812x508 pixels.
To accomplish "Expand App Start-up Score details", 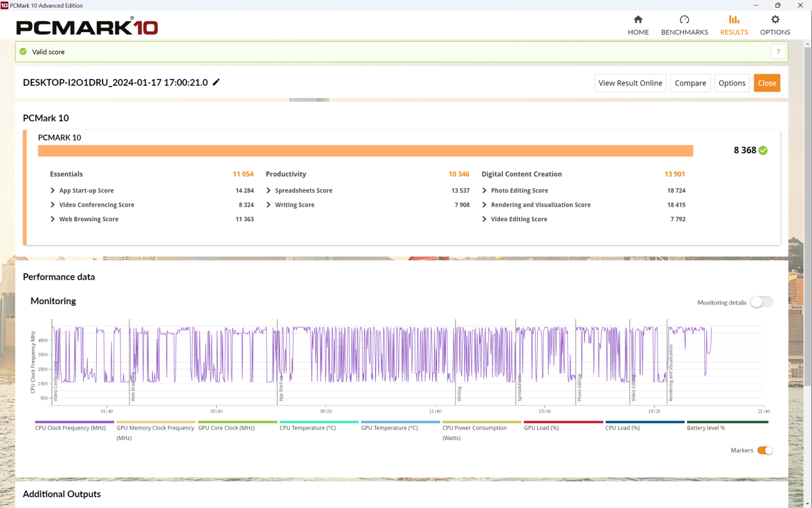I will [x=53, y=190].
